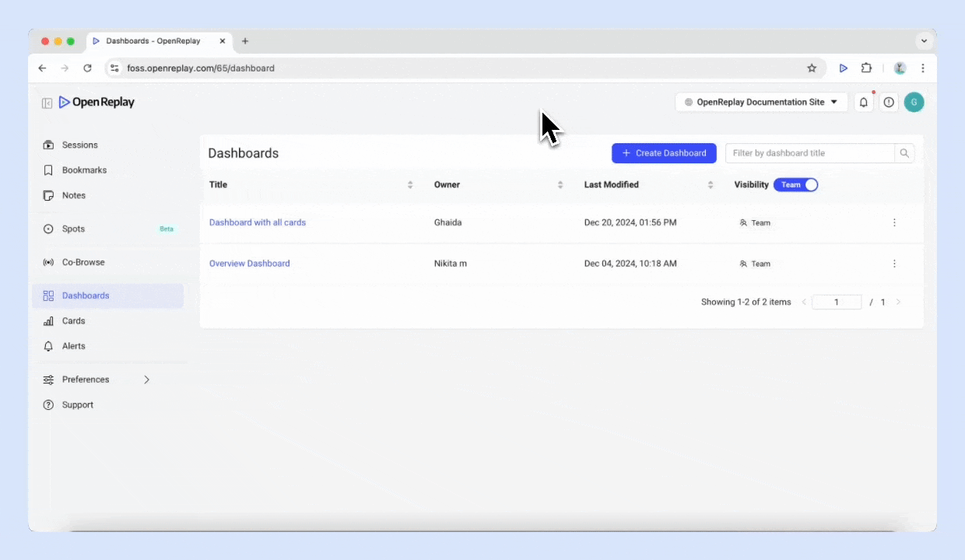Click the search magnifier icon

(904, 153)
